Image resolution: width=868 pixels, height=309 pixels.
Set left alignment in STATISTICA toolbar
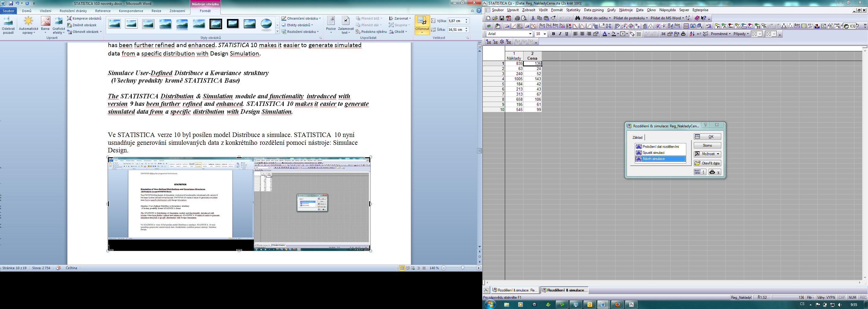tap(576, 34)
